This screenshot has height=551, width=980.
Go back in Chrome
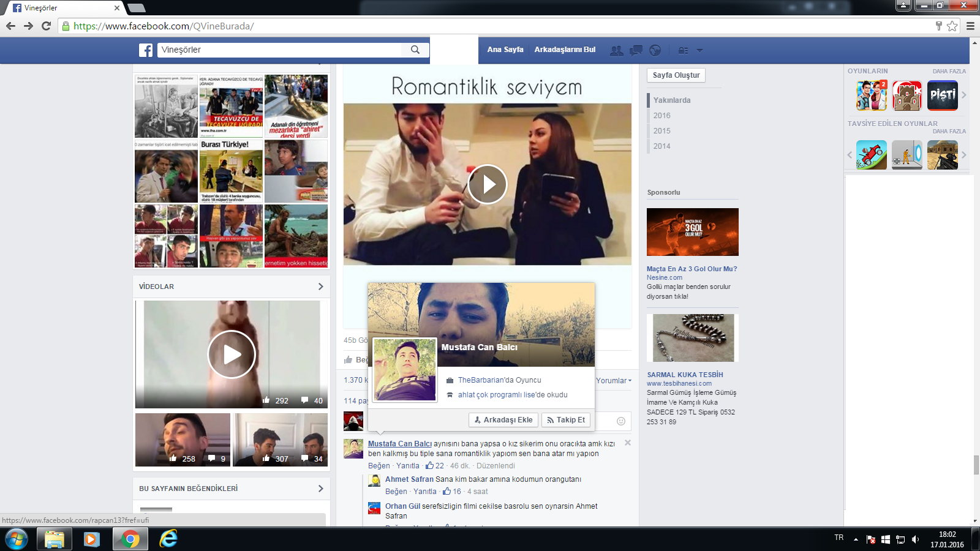(x=10, y=26)
